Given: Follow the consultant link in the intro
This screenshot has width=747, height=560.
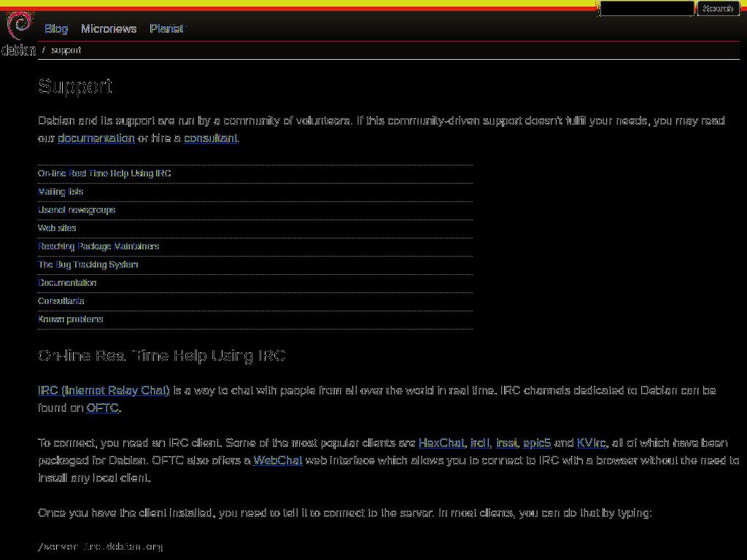Looking at the screenshot, I should (211, 138).
